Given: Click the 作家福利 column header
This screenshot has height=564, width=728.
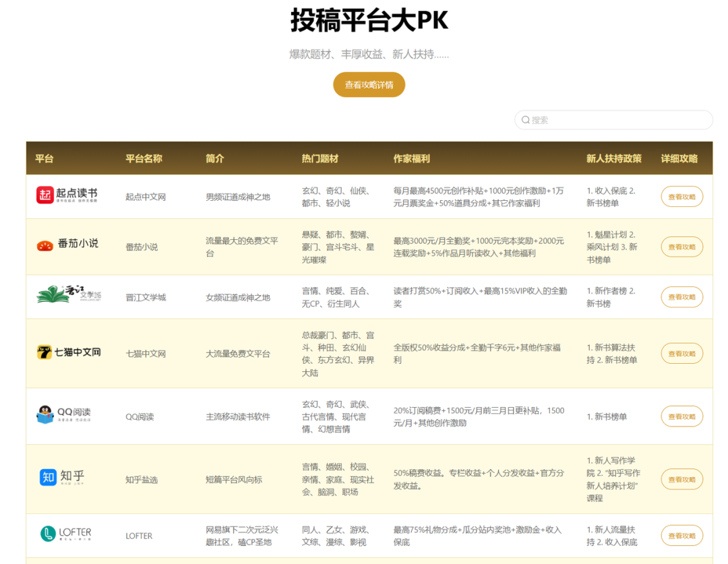Looking at the screenshot, I should click(x=411, y=158).
